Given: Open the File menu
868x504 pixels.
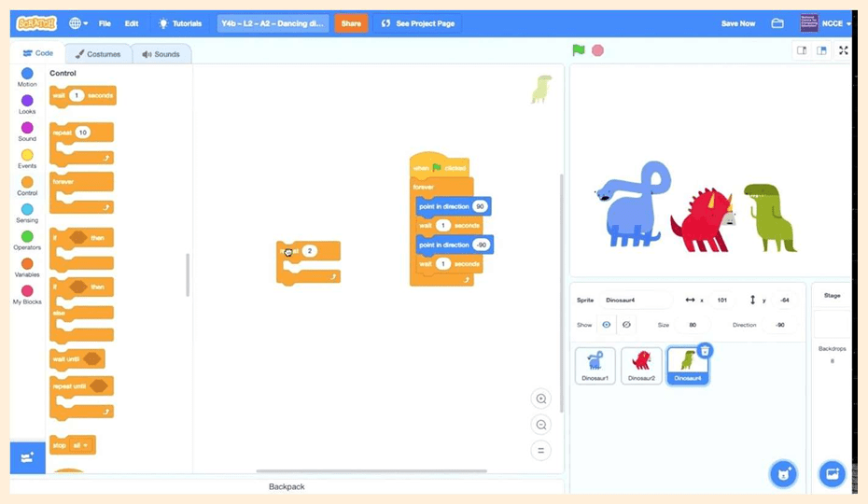Looking at the screenshot, I should click(105, 23).
